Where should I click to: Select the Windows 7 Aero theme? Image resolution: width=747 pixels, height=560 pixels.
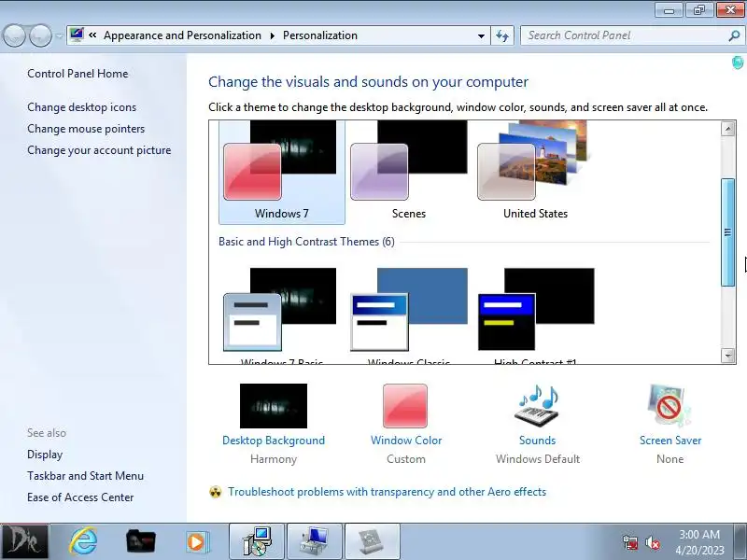tap(282, 171)
